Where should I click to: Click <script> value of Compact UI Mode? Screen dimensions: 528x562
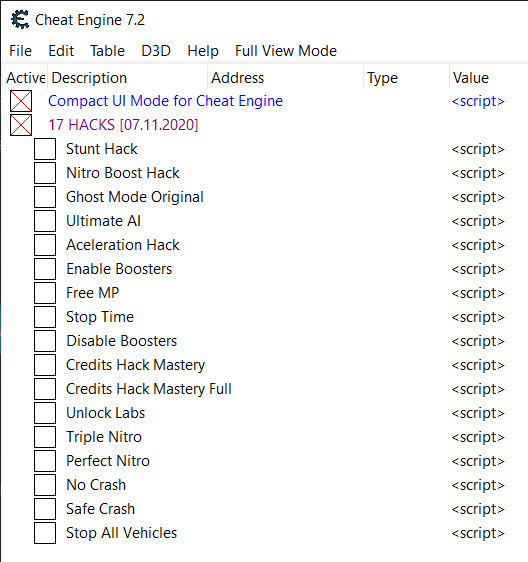tap(478, 101)
